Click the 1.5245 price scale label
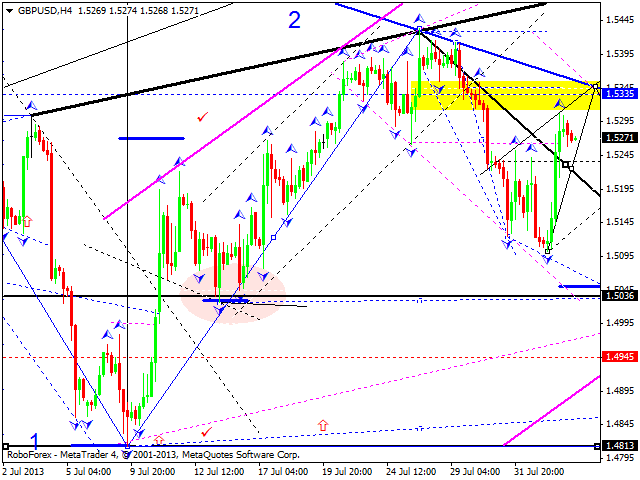Viewport: 640px width, 480px height. pos(620,155)
